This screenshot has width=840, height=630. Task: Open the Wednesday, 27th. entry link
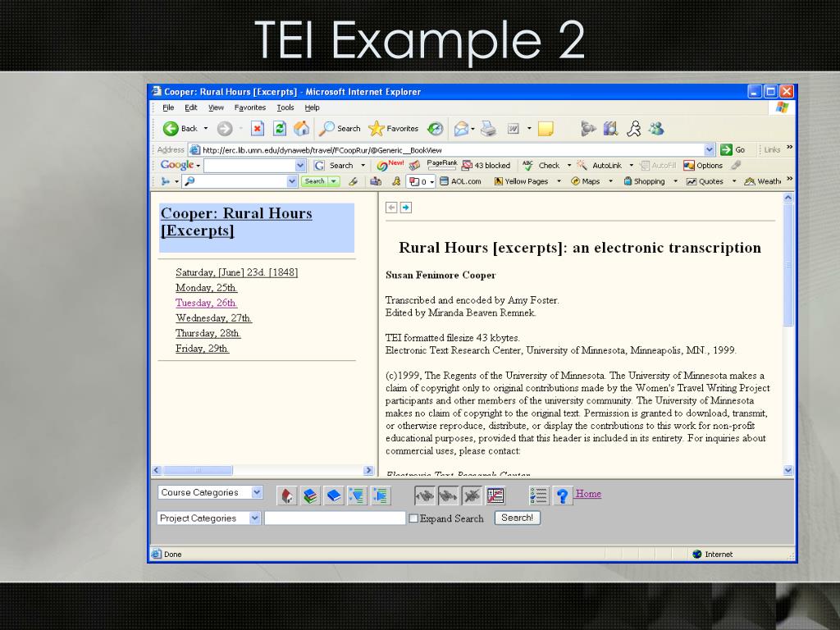click(x=213, y=318)
